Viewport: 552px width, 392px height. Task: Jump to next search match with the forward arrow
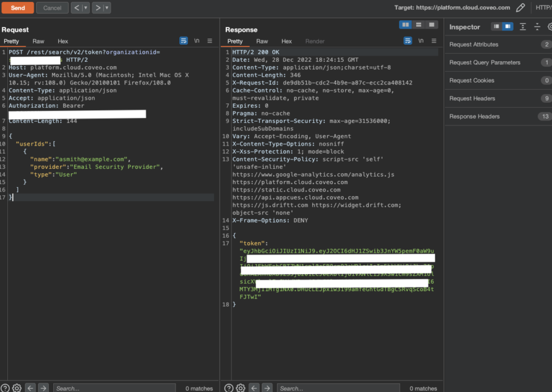point(43,388)
